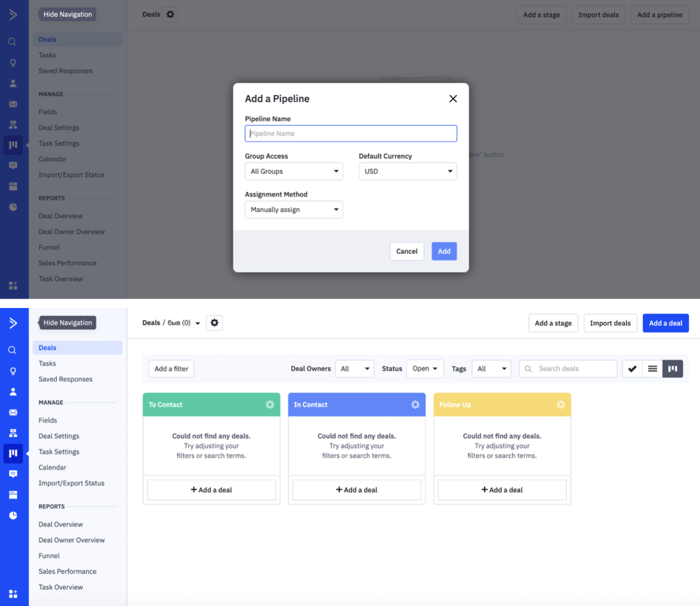This screenshot has width=700, height=606.
Task: Switch to the checkmark tasks view icon
Action: 633,369
